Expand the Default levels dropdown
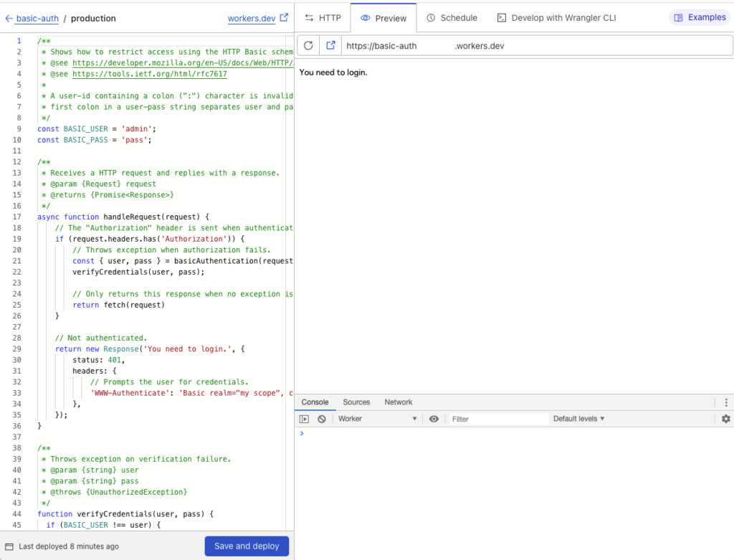 (x=578, y=419)
